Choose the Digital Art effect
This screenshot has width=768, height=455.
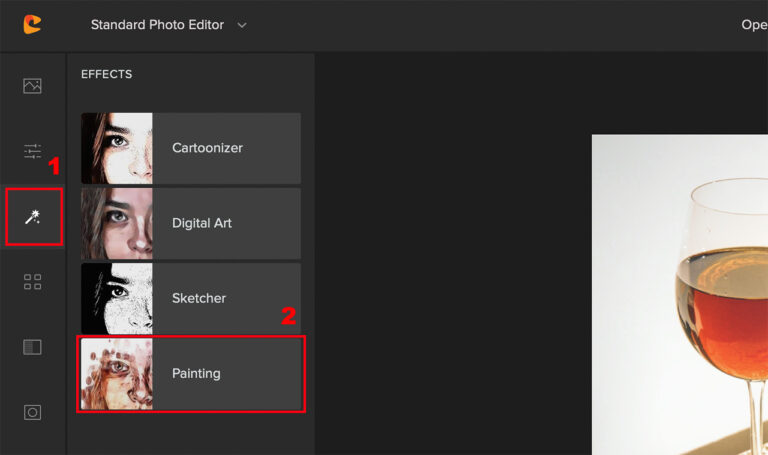tap(191, 223)
